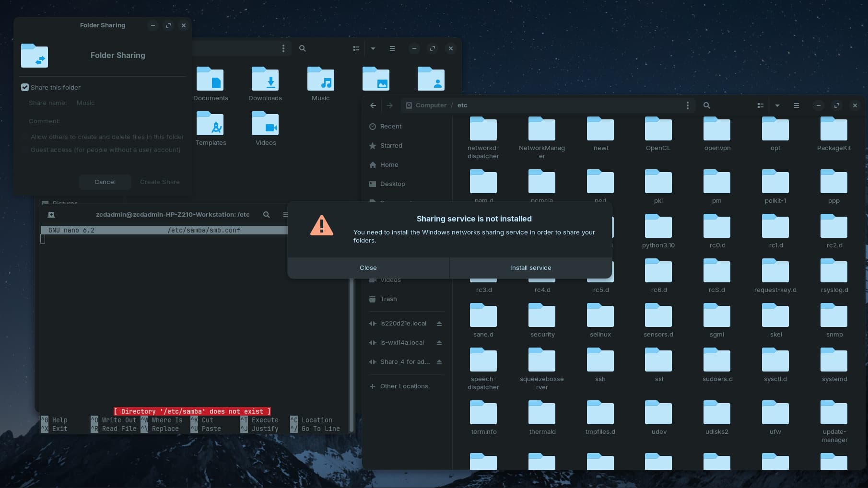The width and height of the screenshot is (868, 488).
Task: Open the hamburger menu in etc window
Action: point(796,105)
